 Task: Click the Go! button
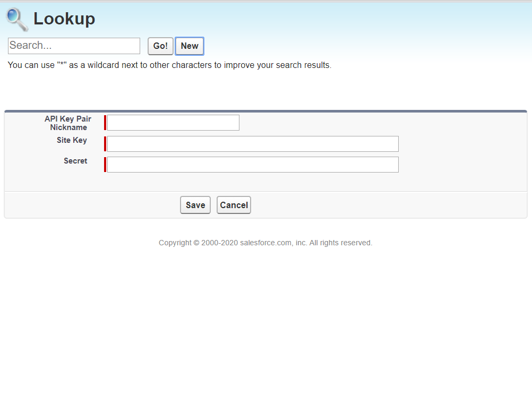160,46
